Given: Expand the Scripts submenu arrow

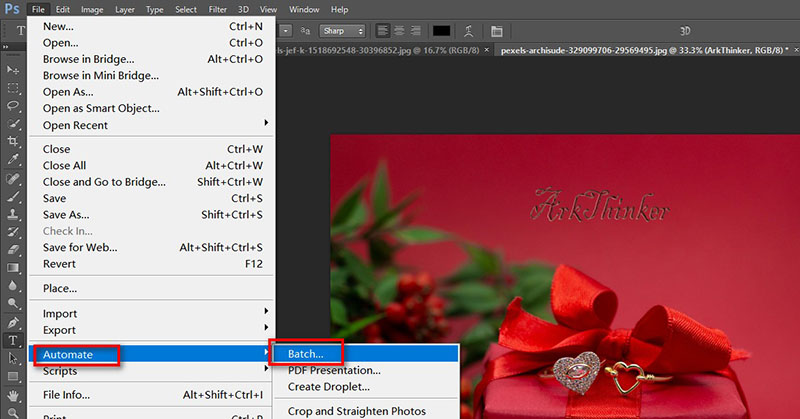Looking at the screenshot, I should 266,368.
